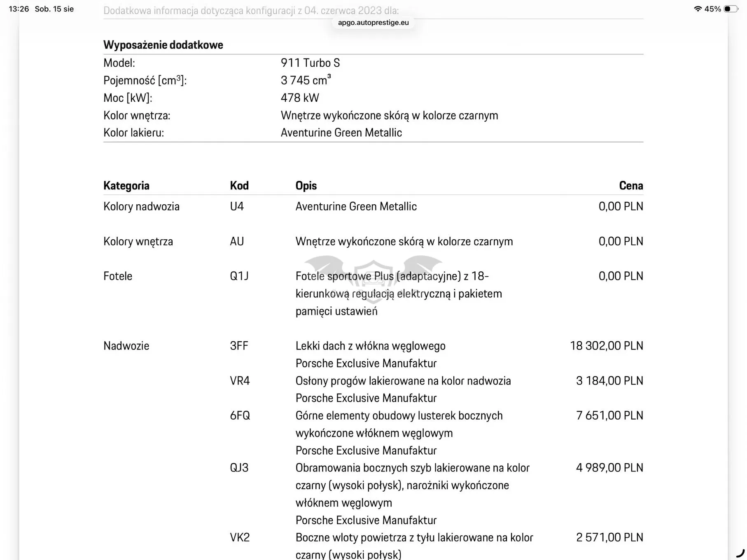Screen dimensions: 747x560
Task: Select the Cena column header
Action: click(x=631, y=186)
